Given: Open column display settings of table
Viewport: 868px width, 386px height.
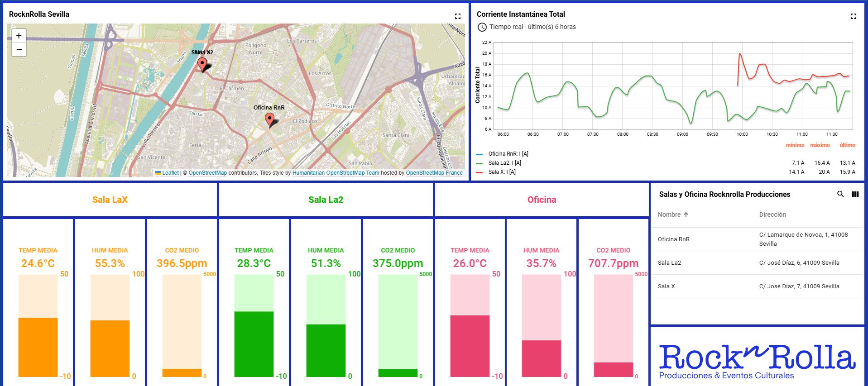Looking at the screenshot, I should tap(855, 194).
